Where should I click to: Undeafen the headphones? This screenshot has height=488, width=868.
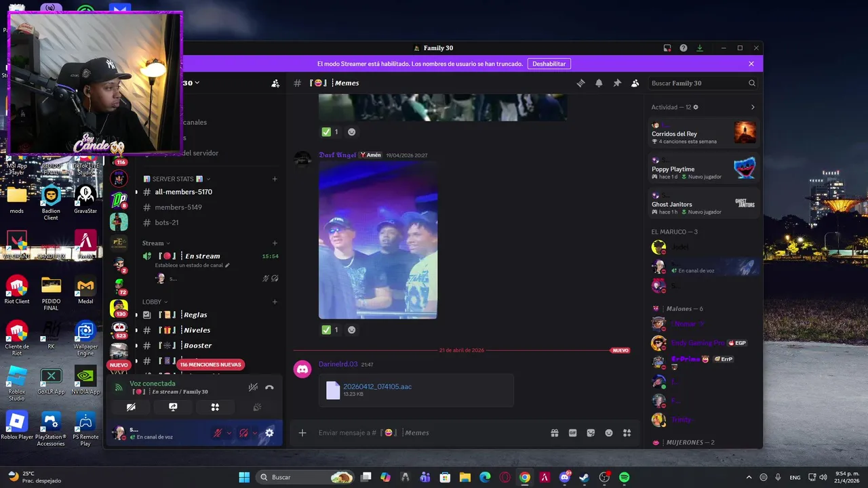point(243,433)
